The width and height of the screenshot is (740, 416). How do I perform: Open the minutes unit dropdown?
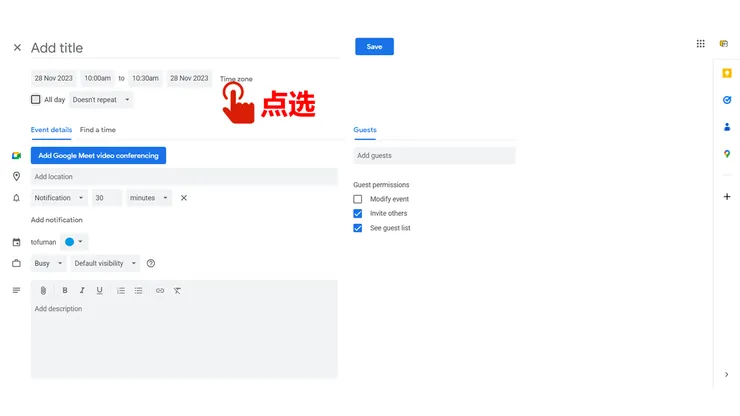coord(149,198)
